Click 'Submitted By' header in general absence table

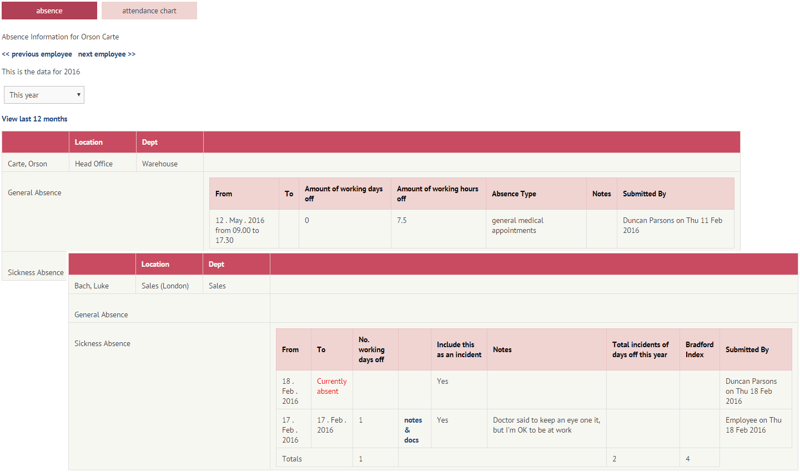click(644, 194)
